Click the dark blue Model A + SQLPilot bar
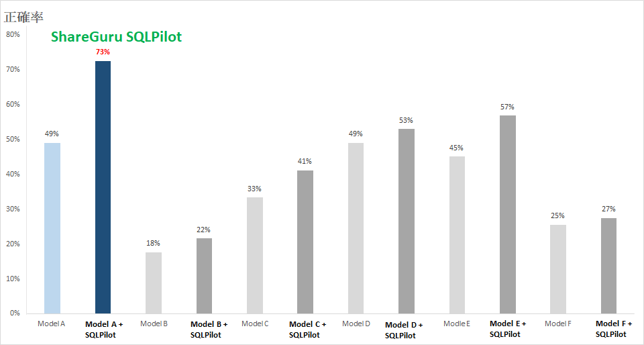This screenshot has width=644, height=345. click(x=103, y=187)
